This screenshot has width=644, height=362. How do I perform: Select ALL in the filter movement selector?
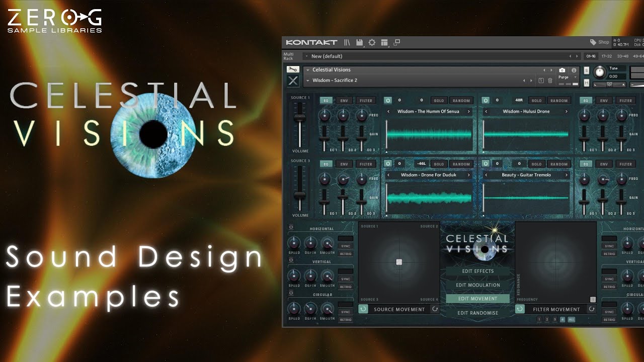pyautogui.click(x=571, y=319)
